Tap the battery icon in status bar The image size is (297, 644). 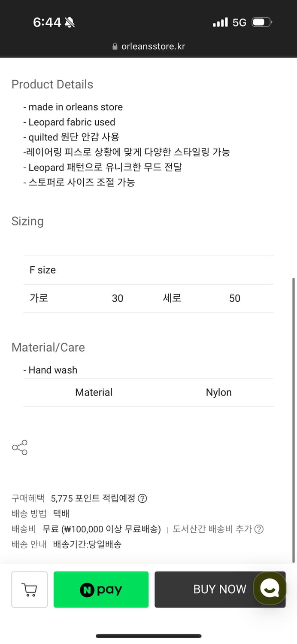(262, 22)
